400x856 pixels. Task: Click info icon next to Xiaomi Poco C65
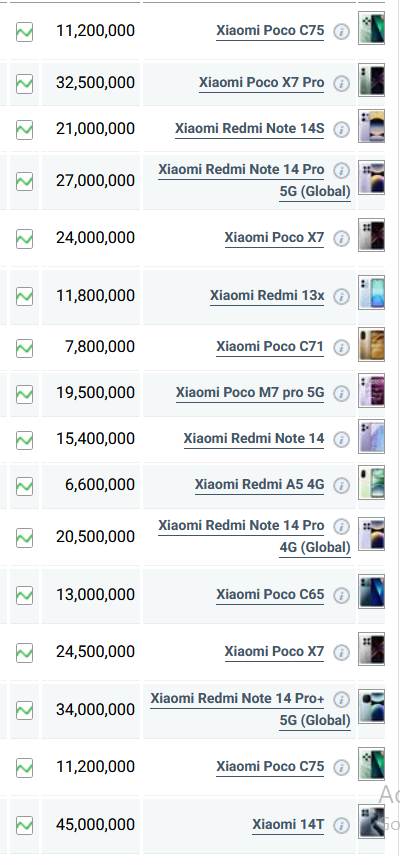coord(342,596)
